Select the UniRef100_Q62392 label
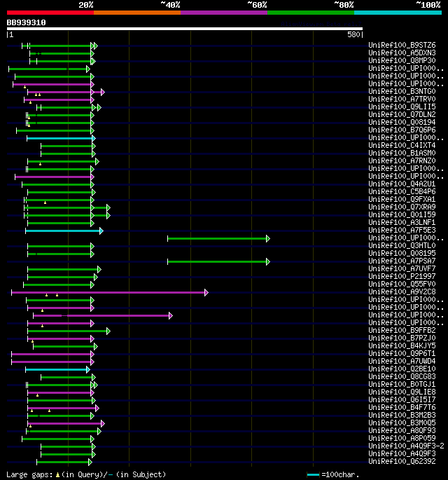This screenshot has height=480, width=448. (402, 461)
